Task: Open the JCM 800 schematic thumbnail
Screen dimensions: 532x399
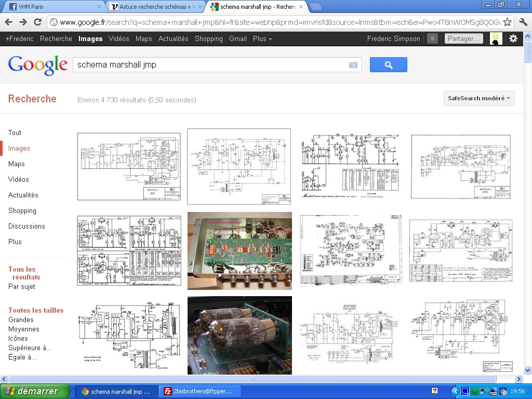Action: (x=350, y=335)
